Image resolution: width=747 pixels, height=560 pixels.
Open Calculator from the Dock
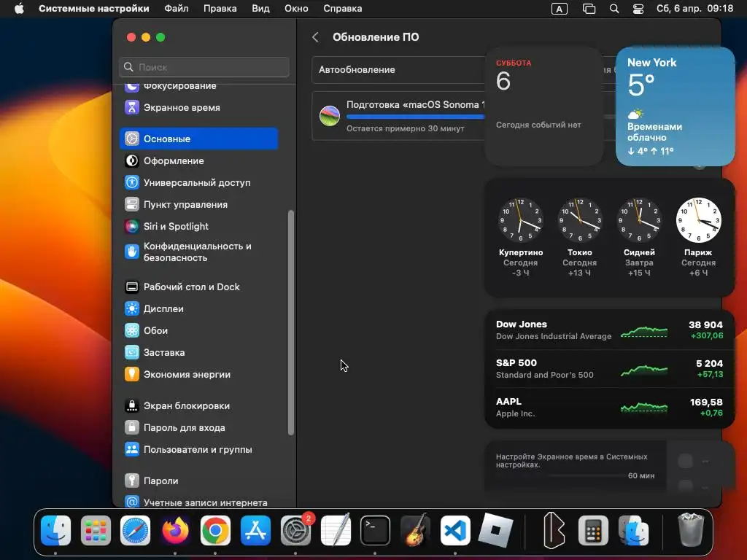pos(593,530)
